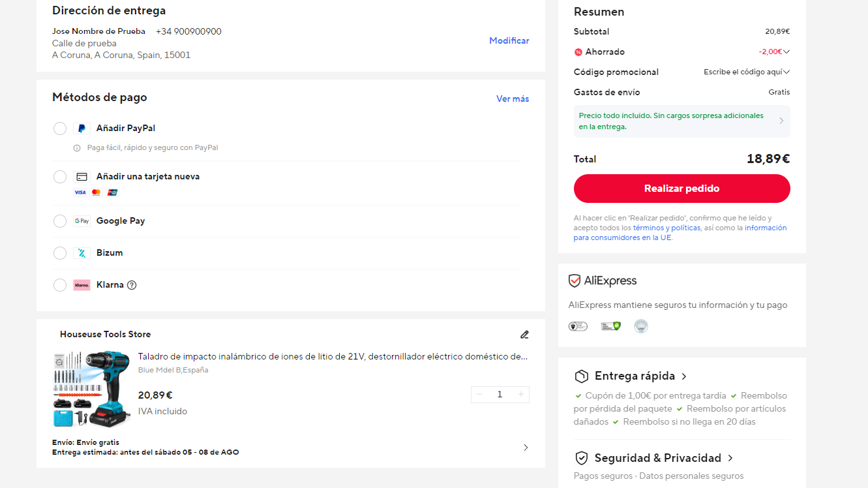Expand the Precio todo incluido notice

(x=682, y=121)
